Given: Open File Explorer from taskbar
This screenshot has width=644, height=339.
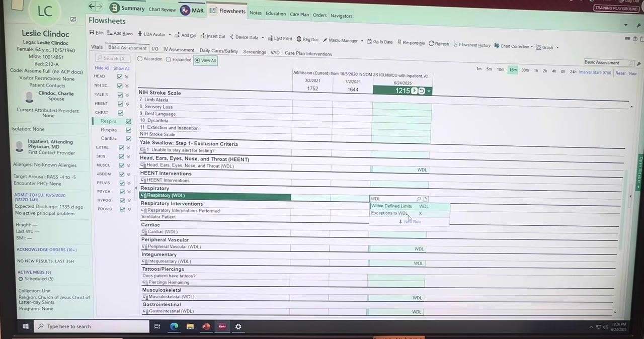Looking at the screenshot, I should (190, 326).
